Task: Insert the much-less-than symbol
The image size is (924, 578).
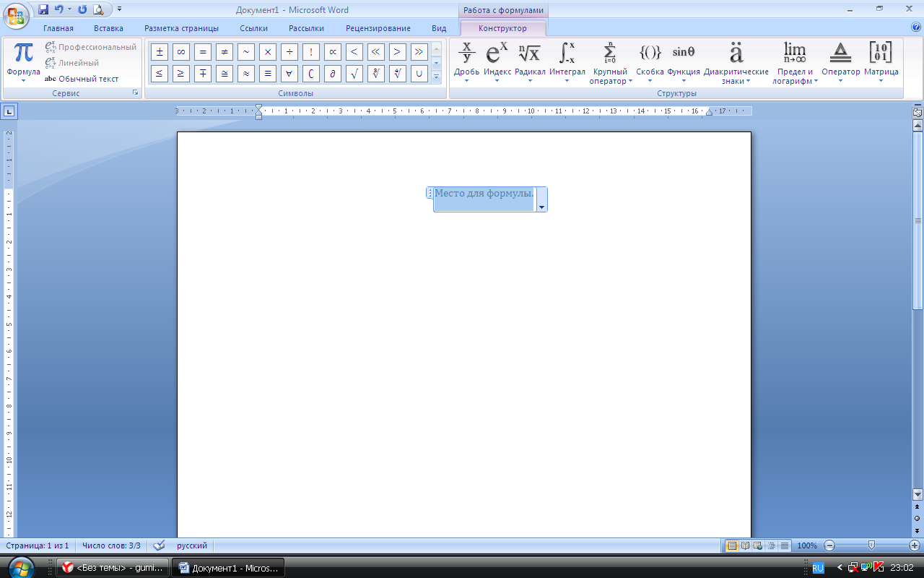Action: click(x=375, y=52)
